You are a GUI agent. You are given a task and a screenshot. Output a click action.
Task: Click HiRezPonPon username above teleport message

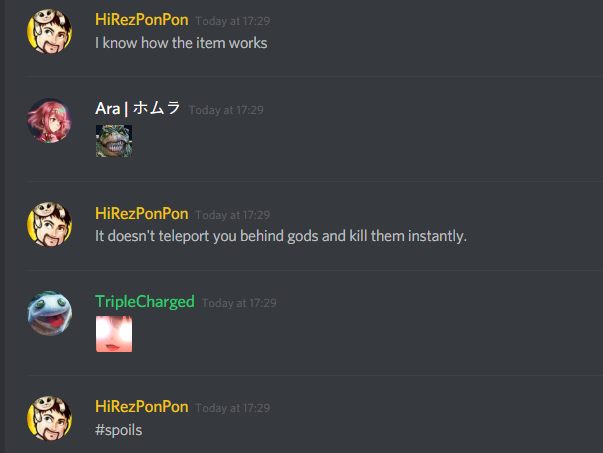point(142,213)
